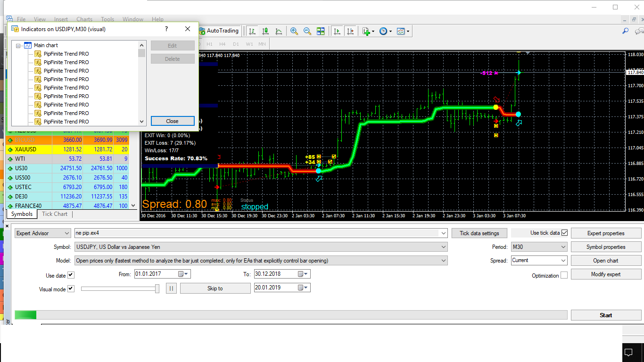This screenshot has height=362, width=644.
Task: Open the Skip to date 20.01.2019 dropdown
Action: click(x=303, y=288)
